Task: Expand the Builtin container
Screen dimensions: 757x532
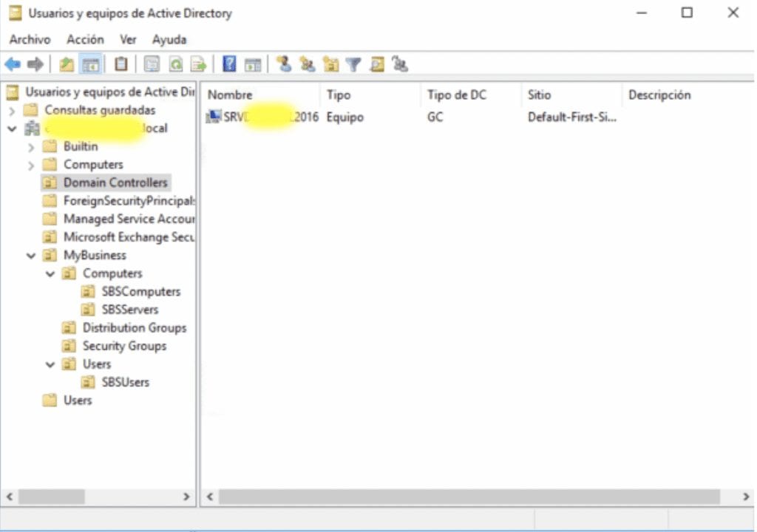Action: point(30,146)
